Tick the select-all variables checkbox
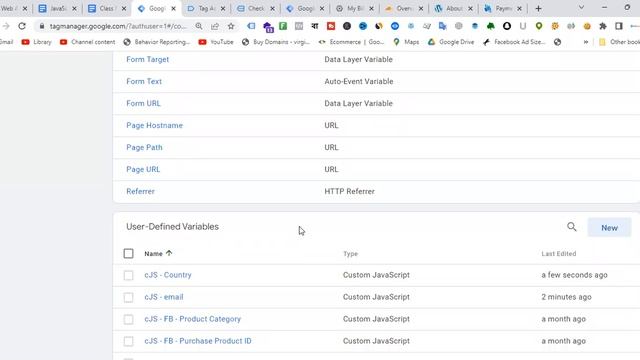The width and height of the screenshot is (640, 360). point(129,253)
